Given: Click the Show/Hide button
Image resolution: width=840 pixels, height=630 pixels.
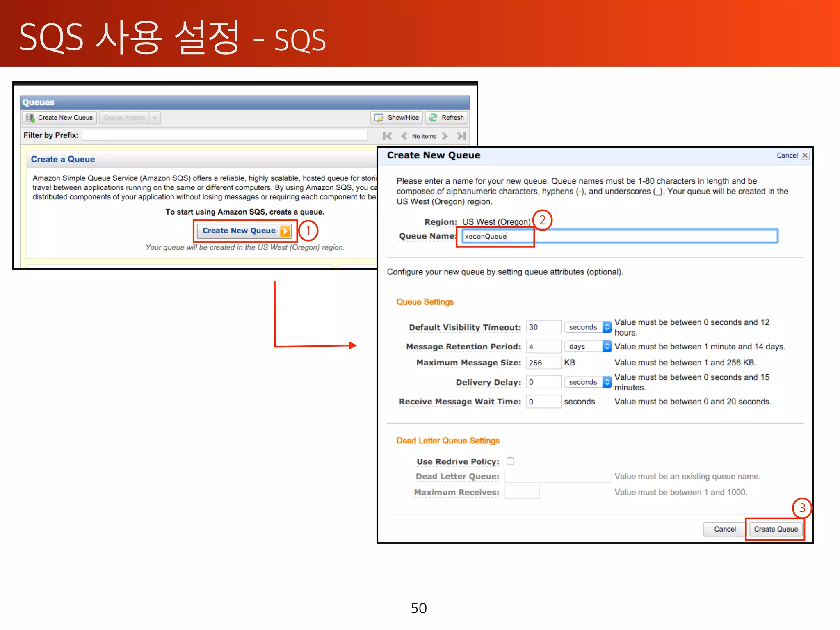Looking at the screenshot, I should tap(397, 118).
